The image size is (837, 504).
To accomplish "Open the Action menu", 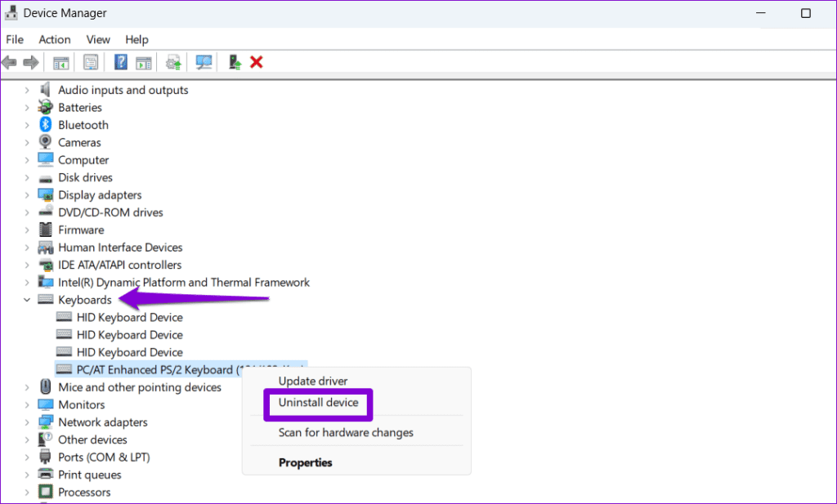I will [54, 39].
